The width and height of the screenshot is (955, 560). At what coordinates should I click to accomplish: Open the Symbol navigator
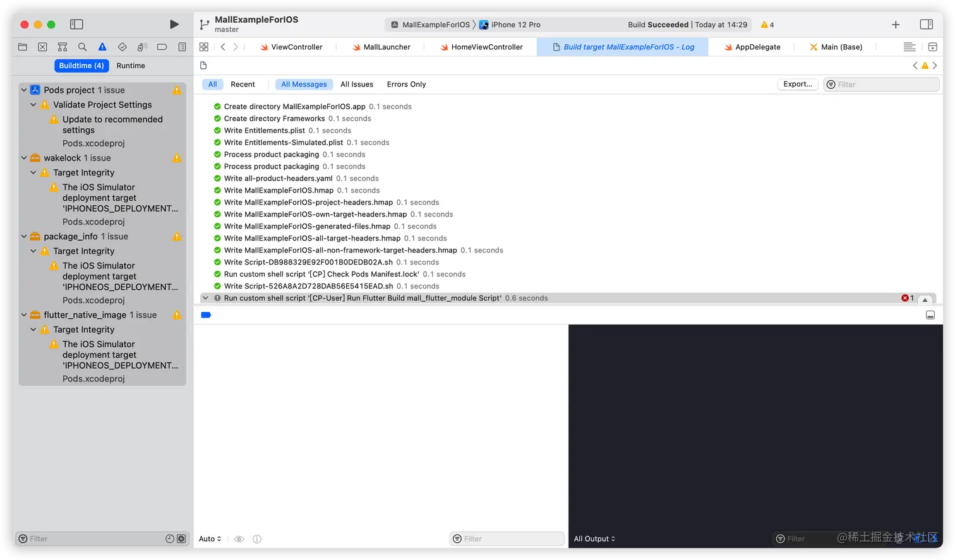(63, 47)
